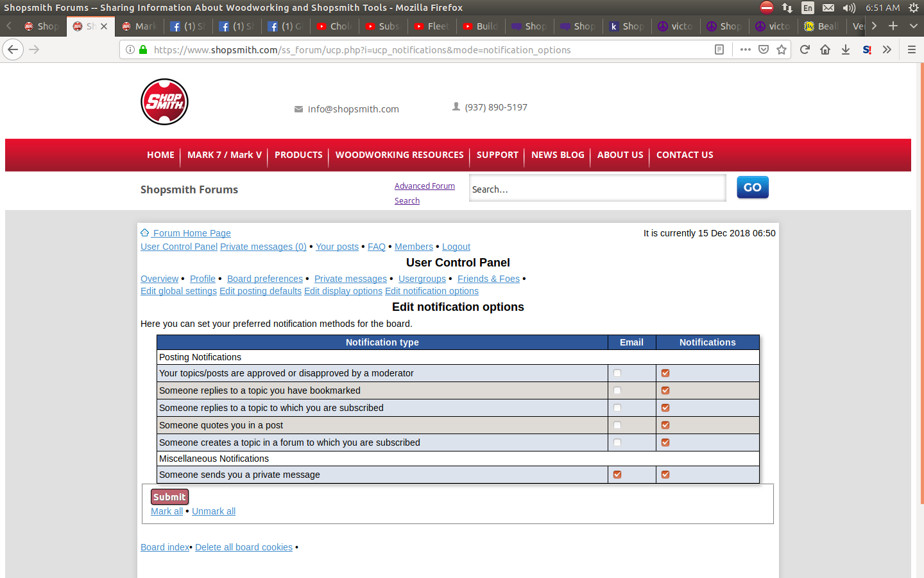Image resolution: width=924 pixels, height=578 pixels.
Task: Open the Firefox hamburger menu
Action: 911,49
